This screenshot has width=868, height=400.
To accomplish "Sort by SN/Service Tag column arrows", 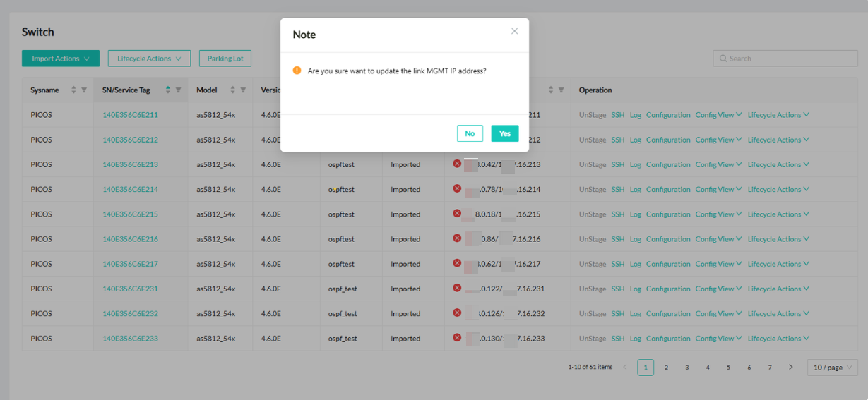I will click(168, 90).
